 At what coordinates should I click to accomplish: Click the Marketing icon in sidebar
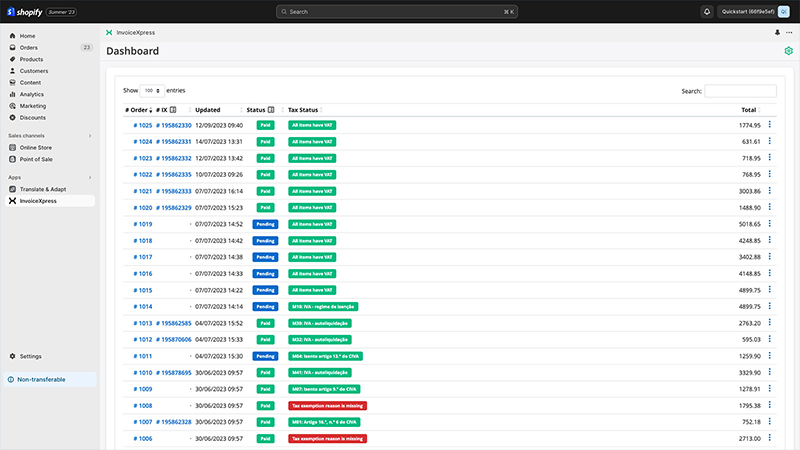[x=12, y=106]
